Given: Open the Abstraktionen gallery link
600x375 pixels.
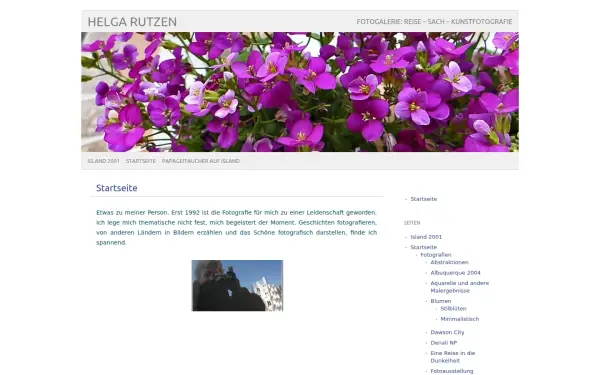Looking at the screenshot, I should 449,262.
